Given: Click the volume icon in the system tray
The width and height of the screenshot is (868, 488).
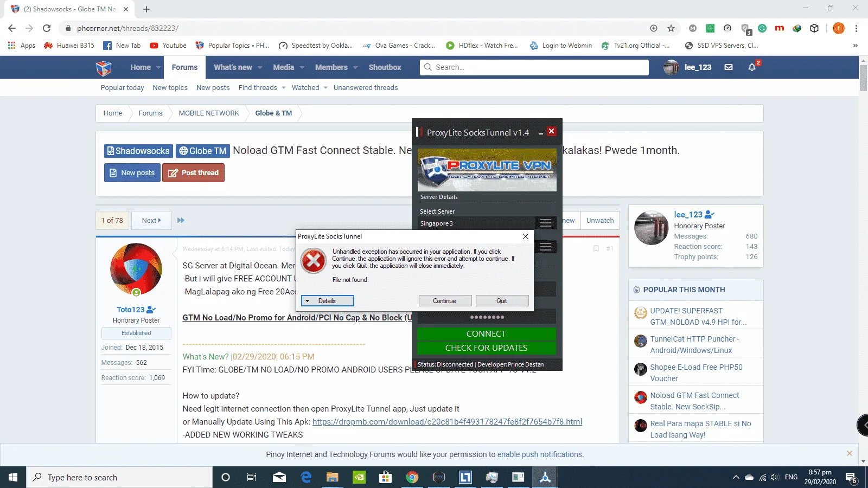Looking at the screenshot, I should [775, 477].
